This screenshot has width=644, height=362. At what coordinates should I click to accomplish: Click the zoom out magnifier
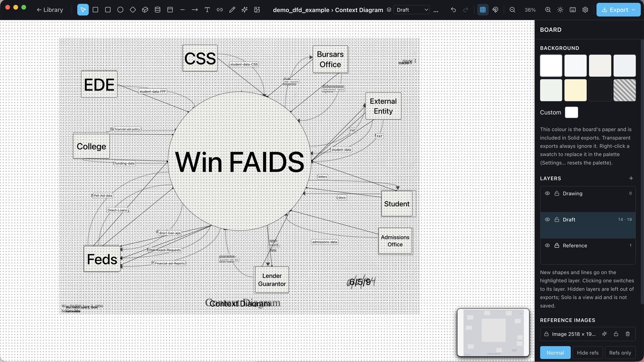[512, 10]
